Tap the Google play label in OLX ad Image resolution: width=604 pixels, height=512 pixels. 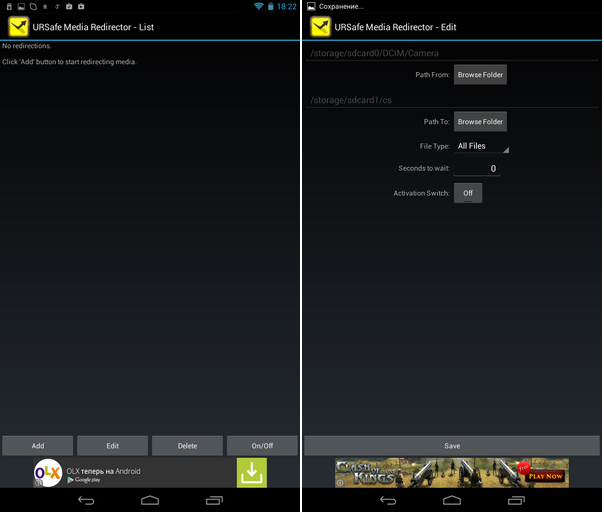coord(84,480)
